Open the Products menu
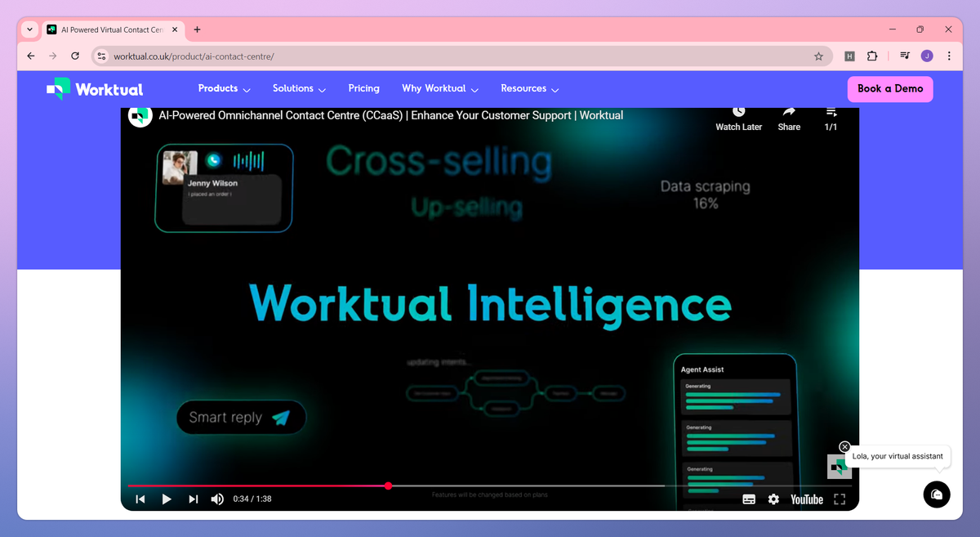 click(224, 88)
